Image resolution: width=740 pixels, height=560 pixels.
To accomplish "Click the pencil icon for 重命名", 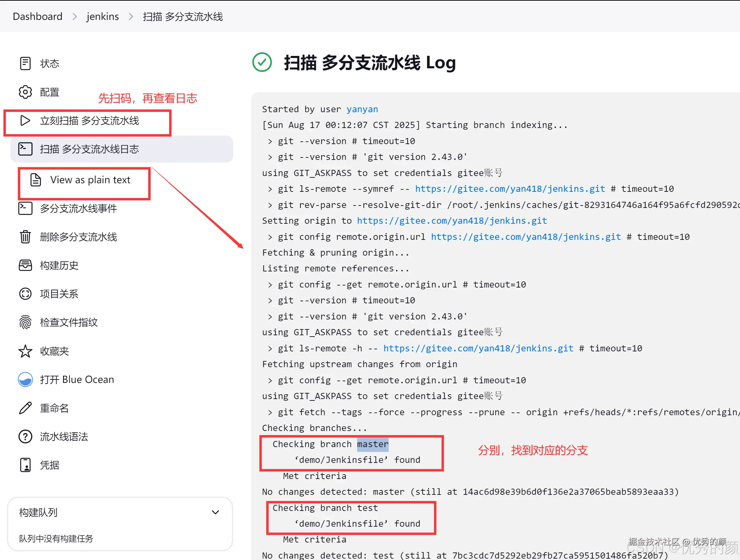I will [25, 408].
